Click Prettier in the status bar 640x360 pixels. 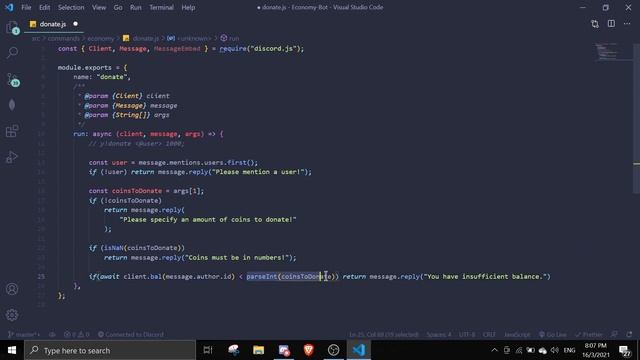pos(589,334)
